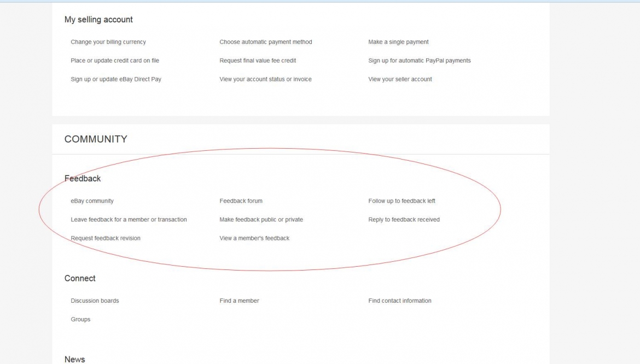Open Groups link under Connect

pyautogui.click(x=80, y=319)
